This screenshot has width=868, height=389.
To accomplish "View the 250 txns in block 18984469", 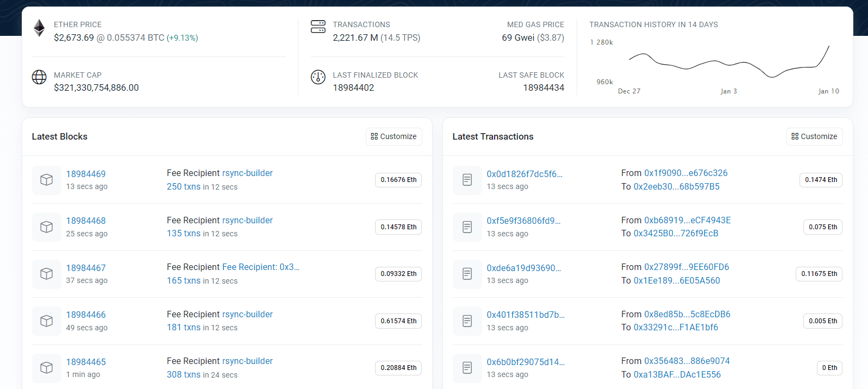I will (x=183, y=186).
